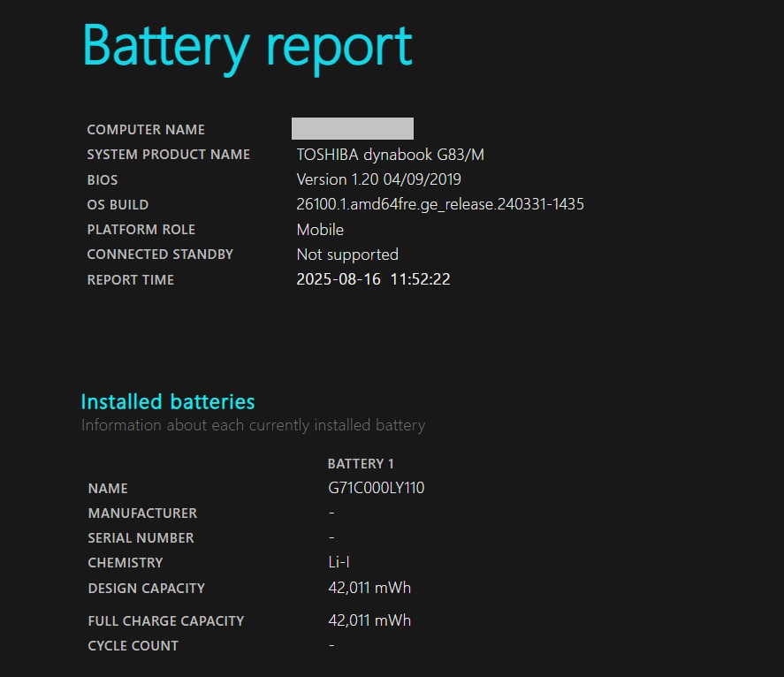
Task: Click the BIOS version 1.20 value
Action: 377,179
